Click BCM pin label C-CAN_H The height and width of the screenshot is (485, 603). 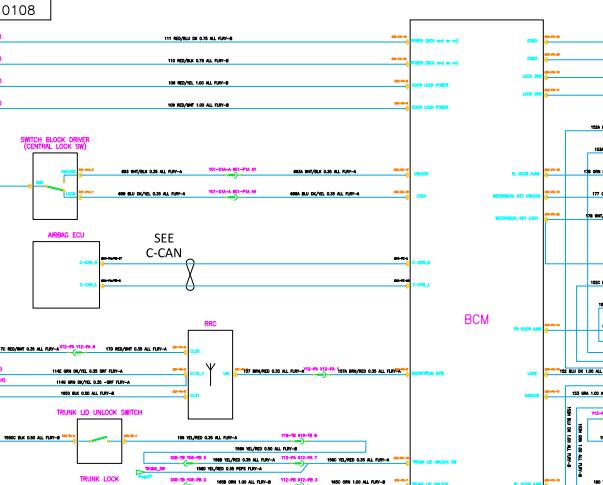click(421, 263)
